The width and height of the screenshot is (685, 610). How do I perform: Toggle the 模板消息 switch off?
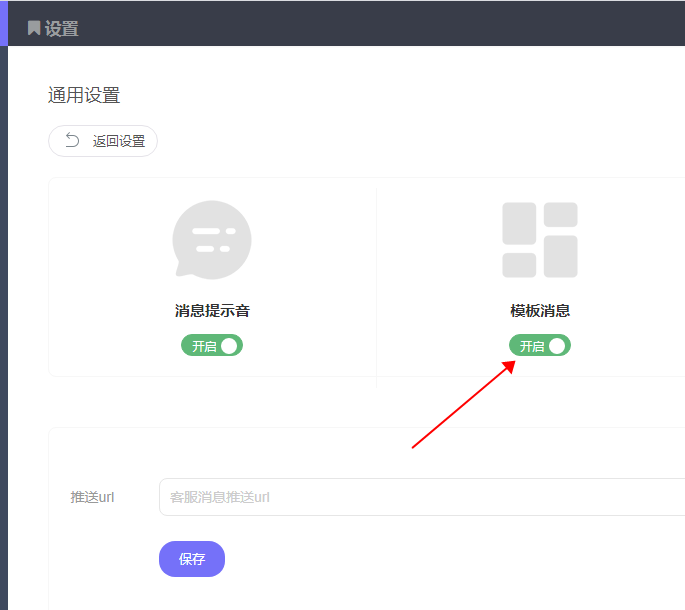(540, 346)
